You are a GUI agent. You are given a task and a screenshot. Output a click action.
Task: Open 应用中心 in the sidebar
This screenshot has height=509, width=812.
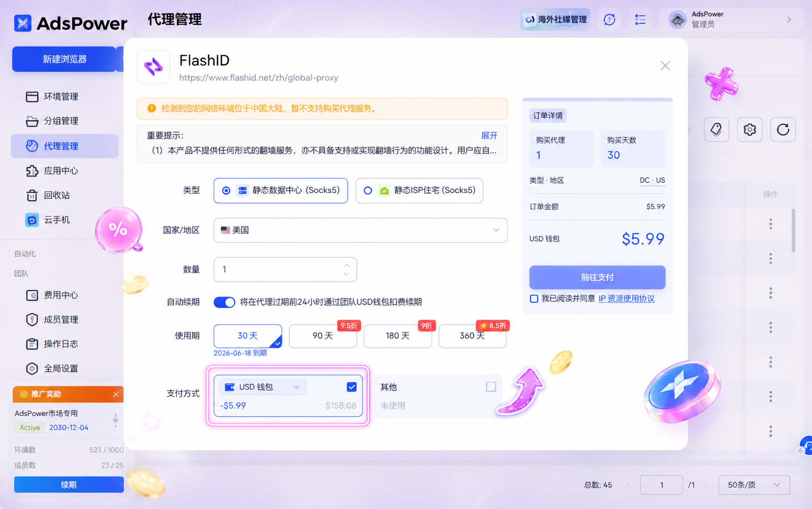pyautogui.click(x=65, y=171)
